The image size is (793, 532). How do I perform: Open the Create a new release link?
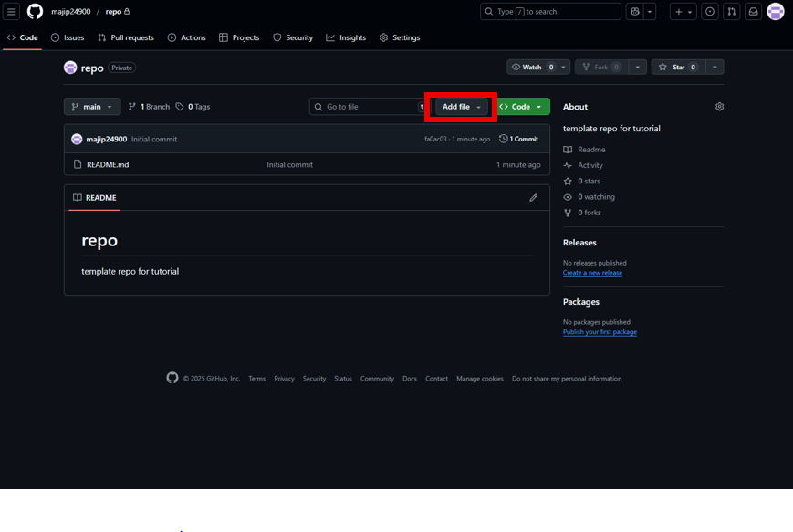592,272
